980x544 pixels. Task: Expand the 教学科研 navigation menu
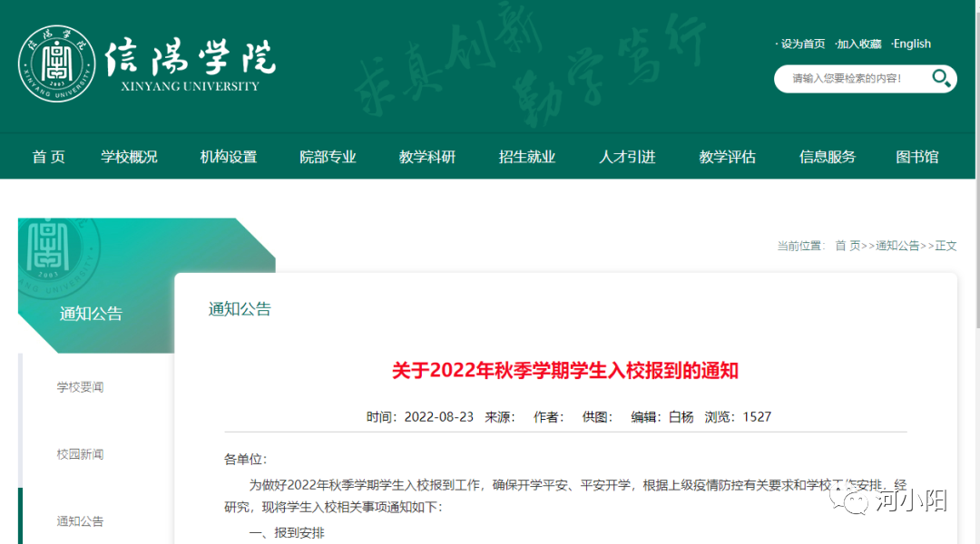tap(427, 157)
